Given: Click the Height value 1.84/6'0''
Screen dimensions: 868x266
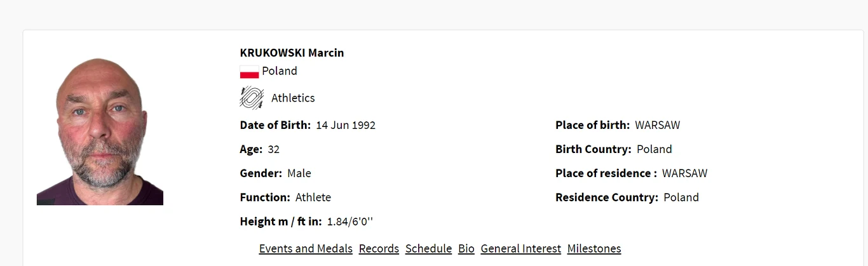Looking at the screenshot, I should [350, 222].
